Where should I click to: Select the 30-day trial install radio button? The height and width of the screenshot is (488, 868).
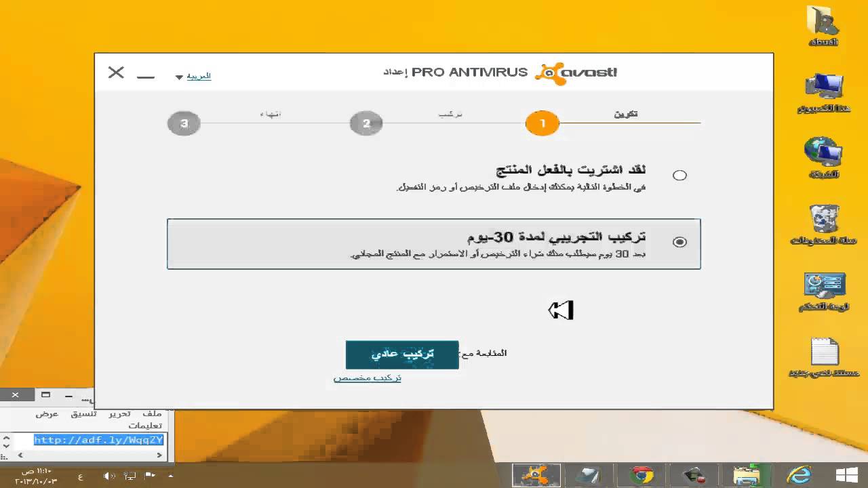pyautogui.click(x=679, y=242)
